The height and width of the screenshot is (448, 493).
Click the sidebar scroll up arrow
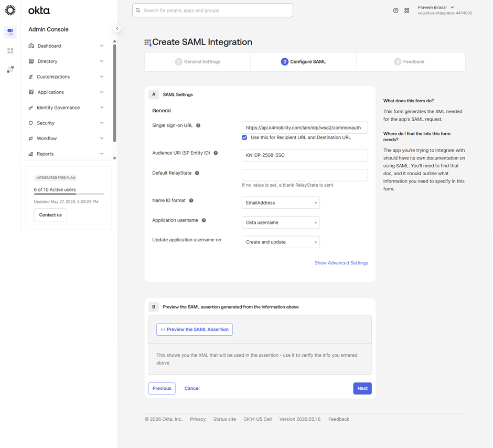pyautogui.click(x=114, y=41)
